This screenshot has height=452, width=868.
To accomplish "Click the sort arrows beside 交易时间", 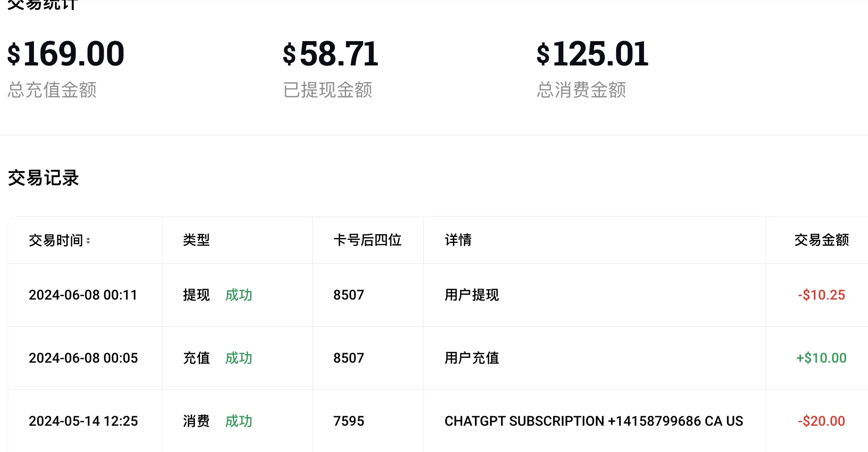I will pyautogui.click(x=88, y=241).
